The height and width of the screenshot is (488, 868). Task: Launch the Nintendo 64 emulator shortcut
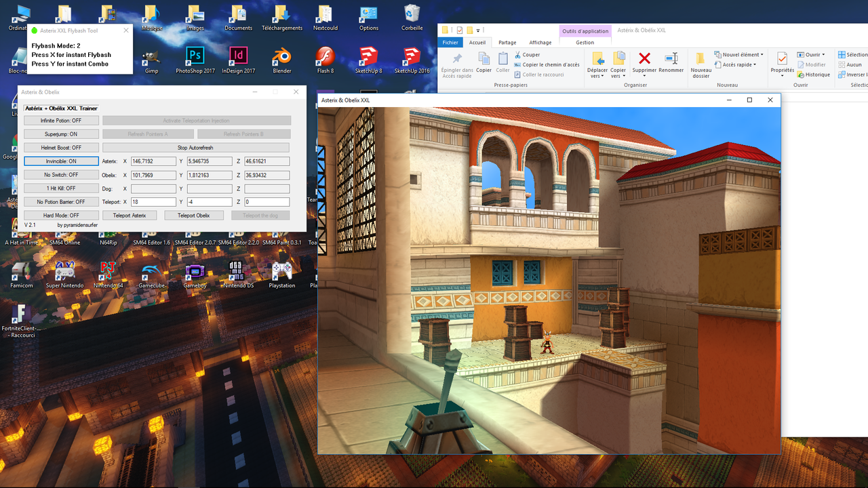tap(108, 275)
